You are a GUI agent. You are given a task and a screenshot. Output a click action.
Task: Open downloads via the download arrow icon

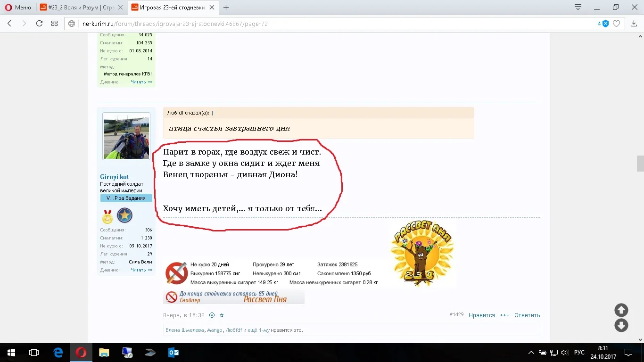pyautogui.click(x=634, y=24)
